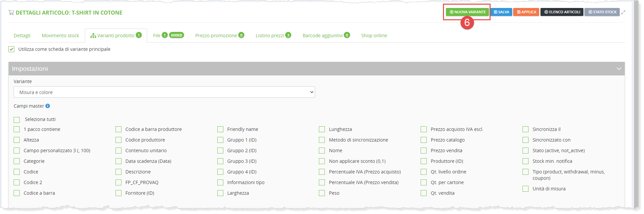
Task: Click the Barcode aggiuntivi count badge
Action: click(x=347, y=35)
